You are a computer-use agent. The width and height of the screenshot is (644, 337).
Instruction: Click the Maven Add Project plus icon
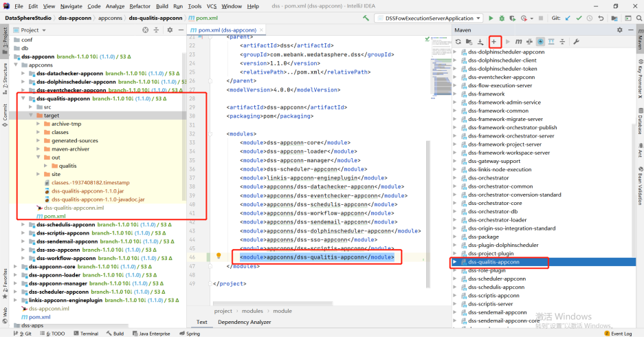pyautogui.click(x=493, y=42)
